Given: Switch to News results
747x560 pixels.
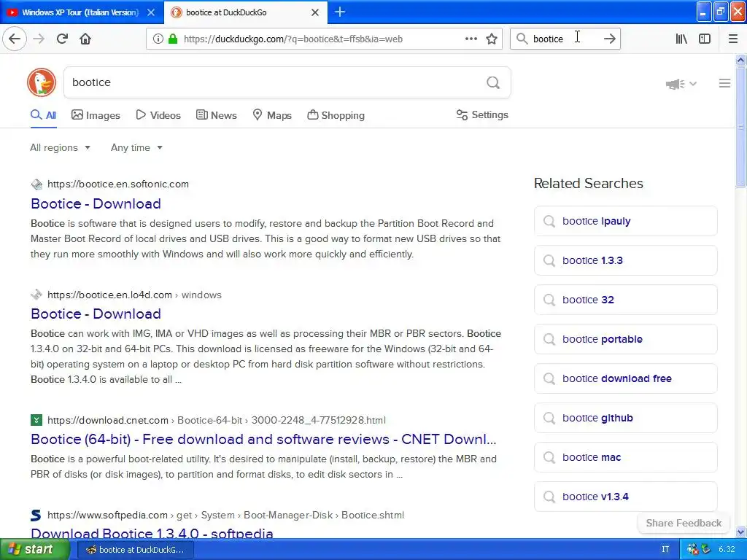Looking at the screenshot, I should [x=216, y=115].
